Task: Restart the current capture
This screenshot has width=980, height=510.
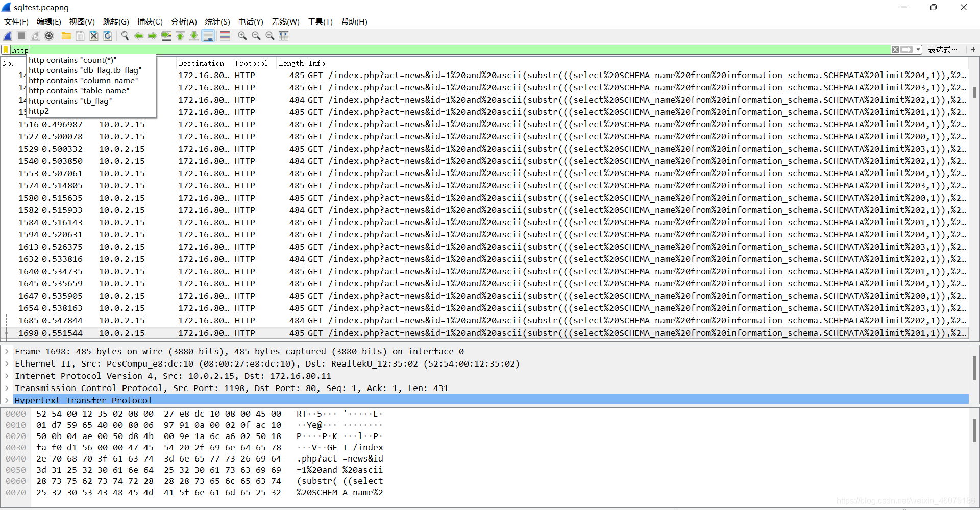Action: point(35,36)
